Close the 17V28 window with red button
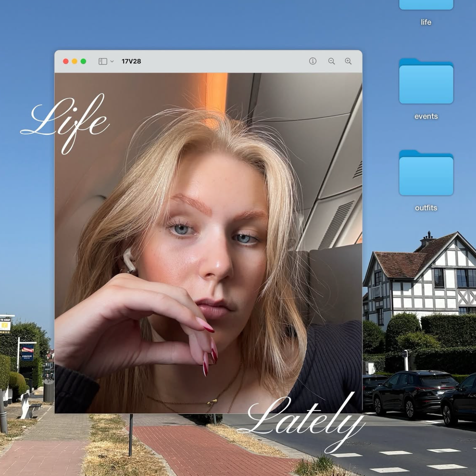This screenshot has width=476, height=476. (x=65, y=61)
